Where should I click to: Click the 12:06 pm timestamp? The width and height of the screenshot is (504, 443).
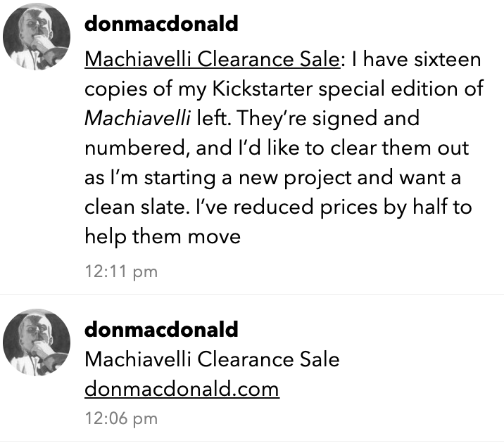(x=120, y=418)
